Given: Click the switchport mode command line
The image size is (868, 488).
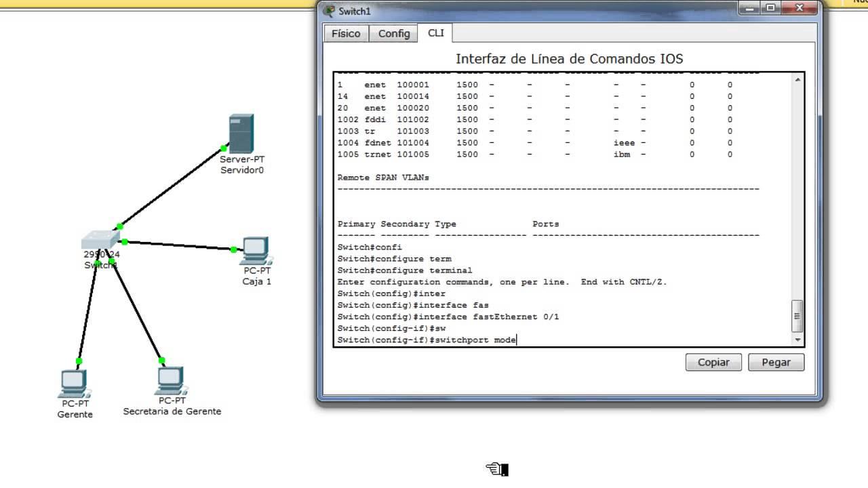Looking at the screenshot, I should coord(426,340).
